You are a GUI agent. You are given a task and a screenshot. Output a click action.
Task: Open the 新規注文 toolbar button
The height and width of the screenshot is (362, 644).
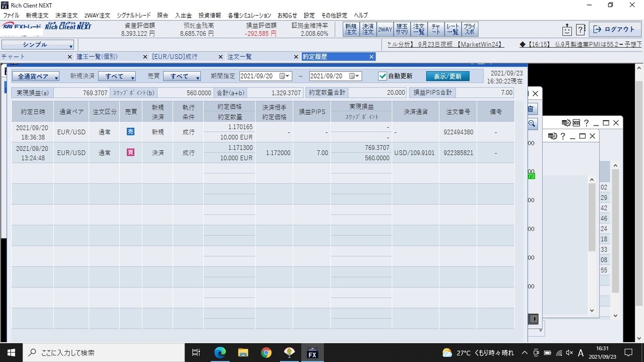[x=350, y=29]
